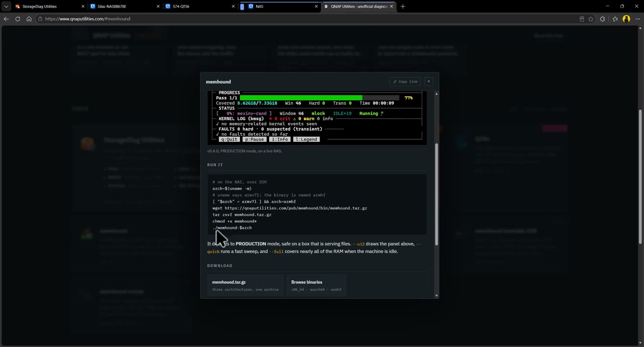Close the memhound dialog
The width and height of the screenshot is (644, 347).
(x=429, y=81)
